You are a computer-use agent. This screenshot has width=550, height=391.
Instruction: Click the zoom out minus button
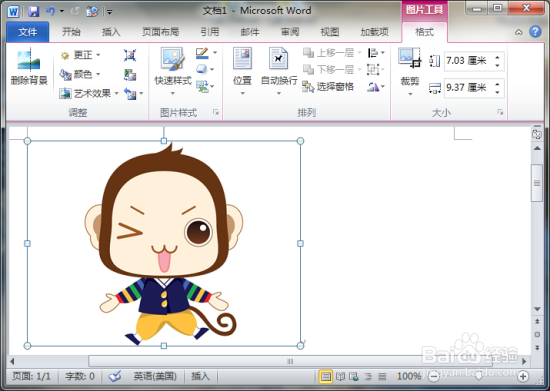click(434, 377)
